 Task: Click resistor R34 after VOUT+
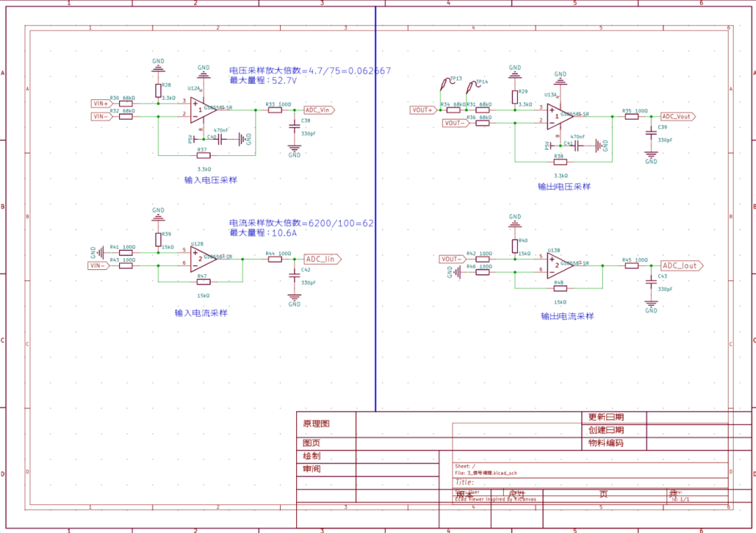click(453, 110)
